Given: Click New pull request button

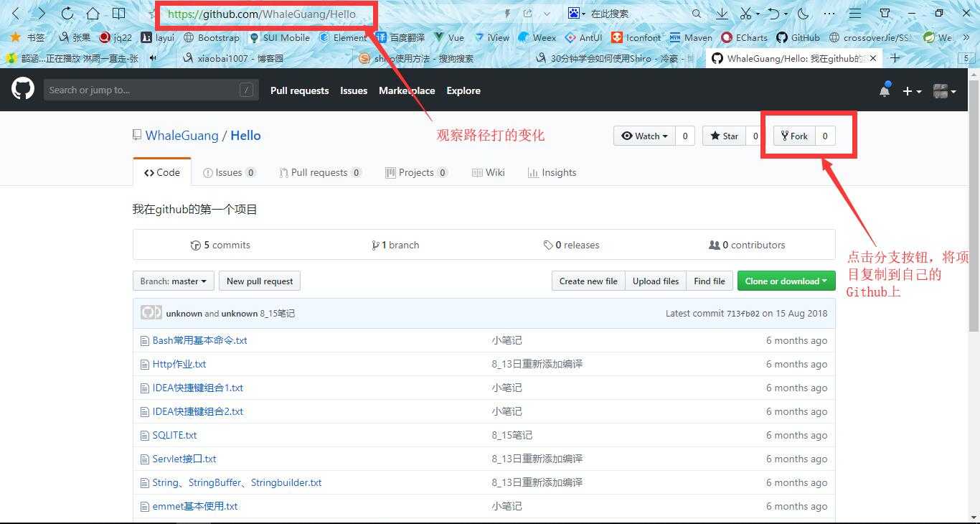Looking at the screenshot, I should (260, 281).
